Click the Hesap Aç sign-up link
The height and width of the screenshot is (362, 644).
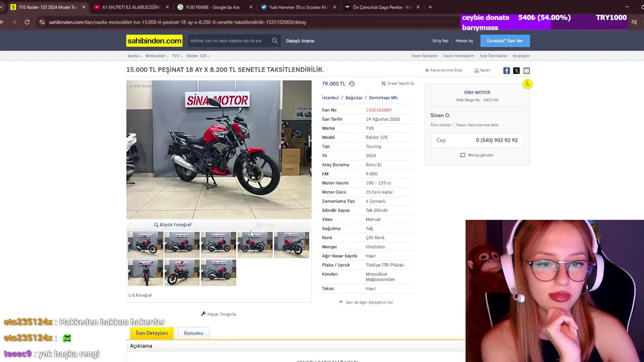point(464,41)
